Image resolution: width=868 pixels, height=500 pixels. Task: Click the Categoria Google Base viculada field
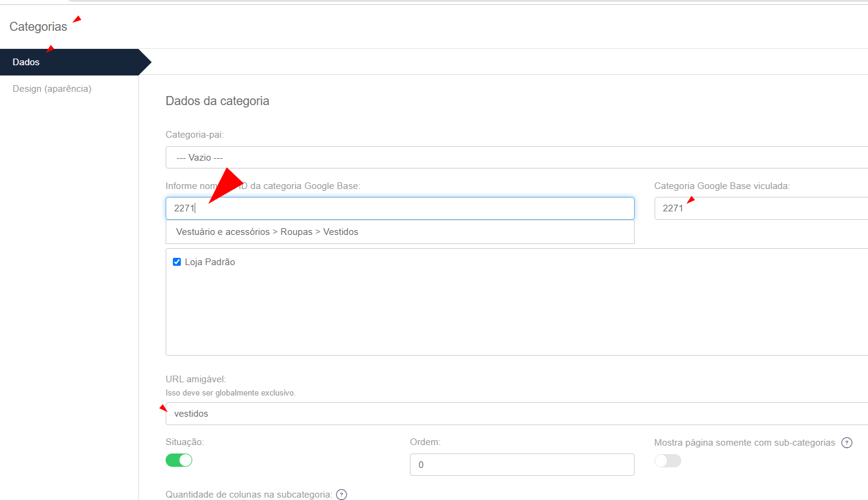[x=761, y=208]
